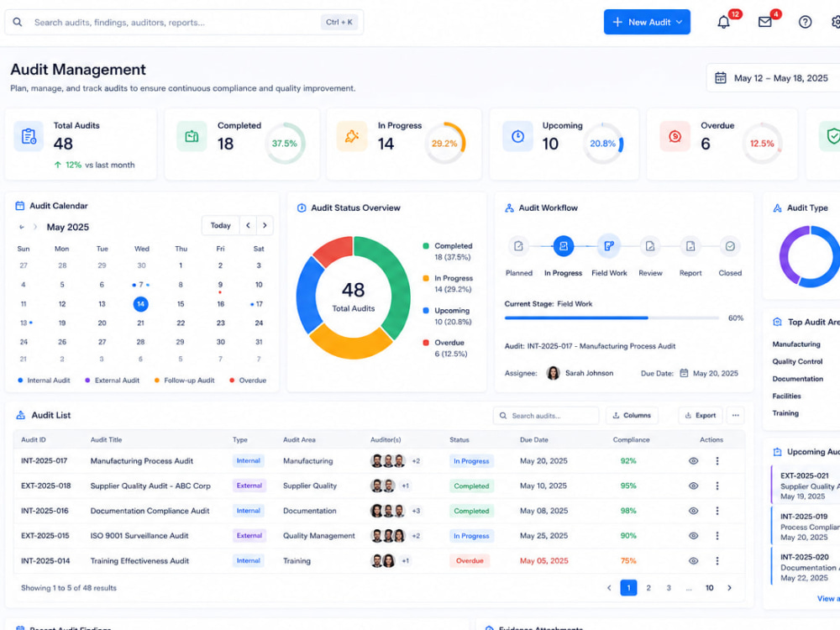Toggle External Audit calendar legend filter

point(112,381)
